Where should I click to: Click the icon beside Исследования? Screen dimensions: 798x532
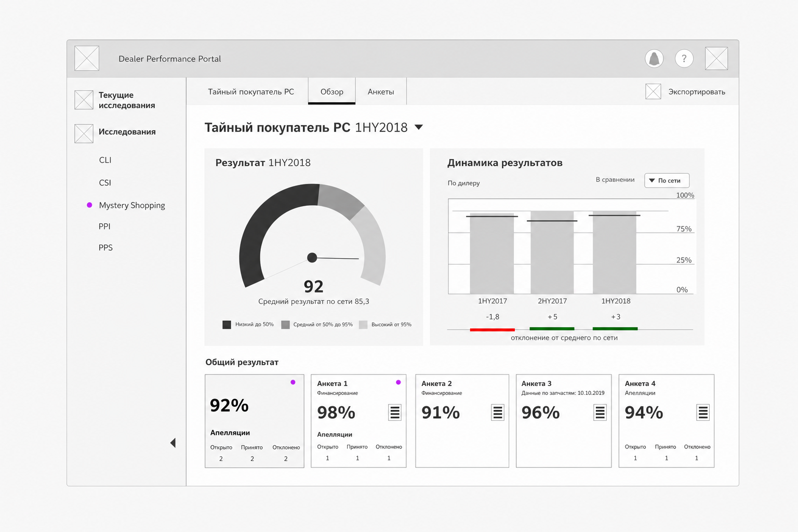(x=84, y=134)
